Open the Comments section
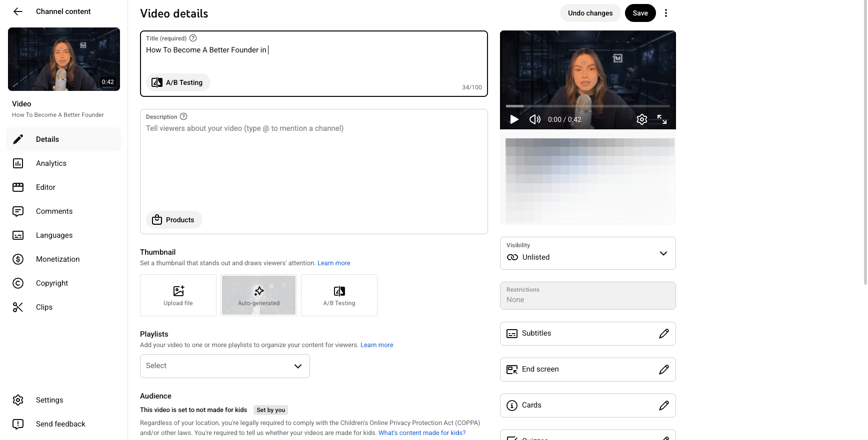This screenshot has height=440, width=868. [63, 211]
